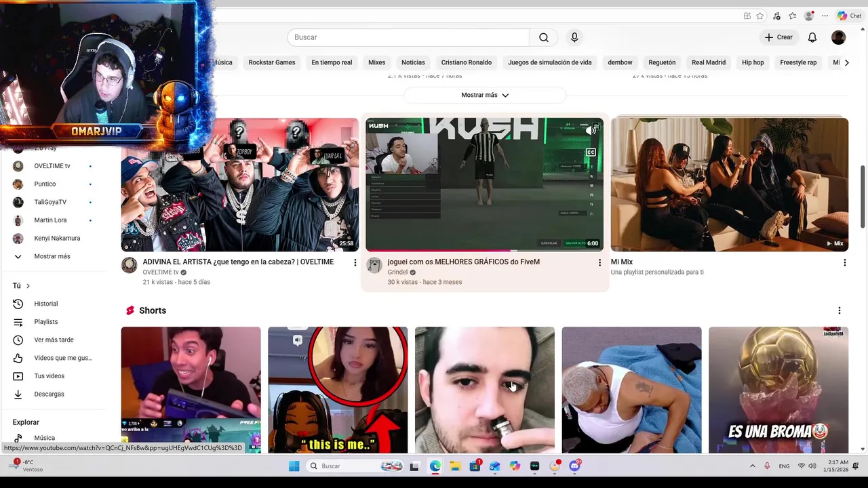The width and height of the screenshot is (868, 488).
Task: Open the Windows Start menu
Action: [294, 466]
